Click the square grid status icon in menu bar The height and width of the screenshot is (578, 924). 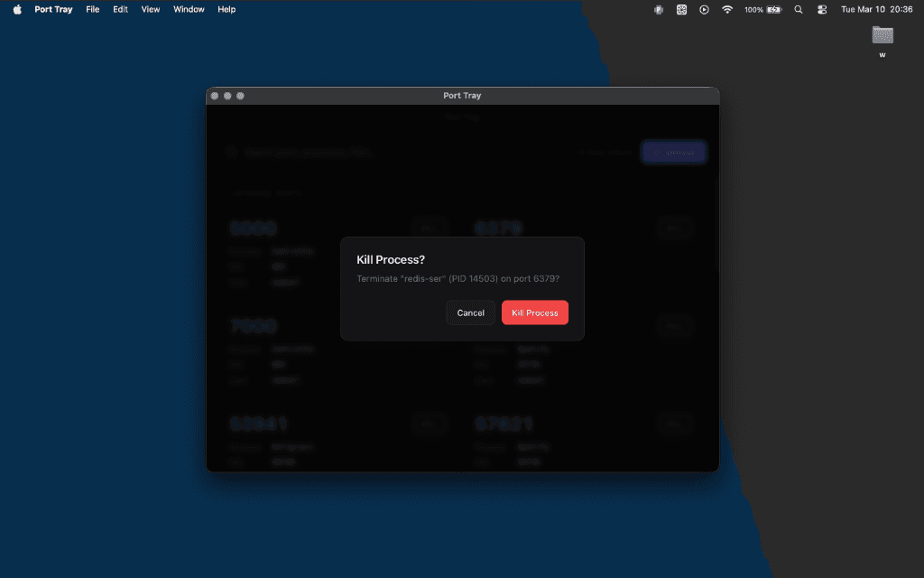coord(682,9)
